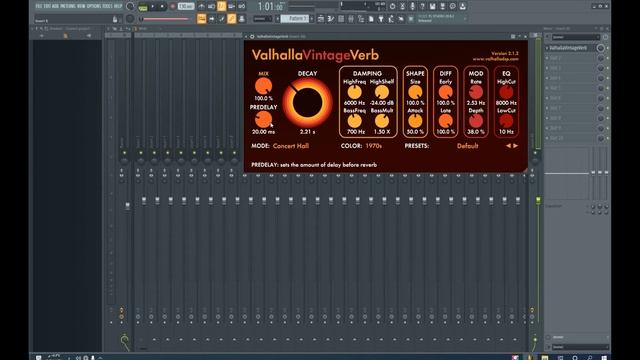Open the VIEW menu
This screenshot has height=360, width=640.
(81, 6)
